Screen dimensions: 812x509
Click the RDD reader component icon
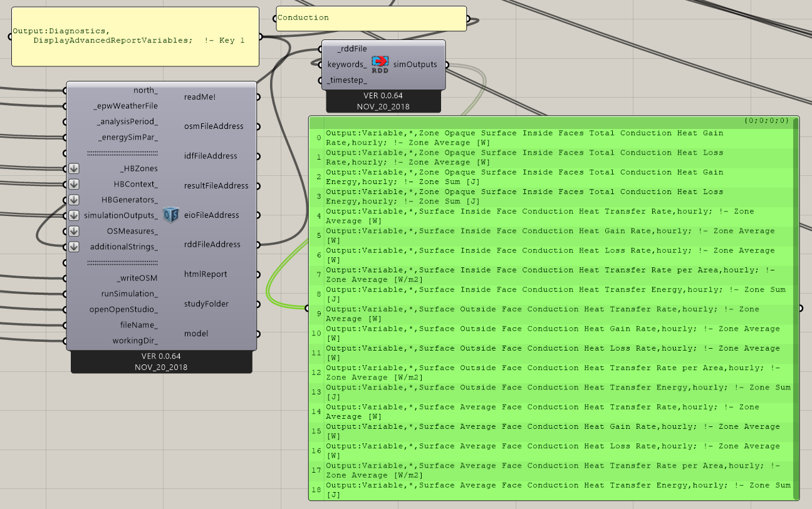pos(380,64)
